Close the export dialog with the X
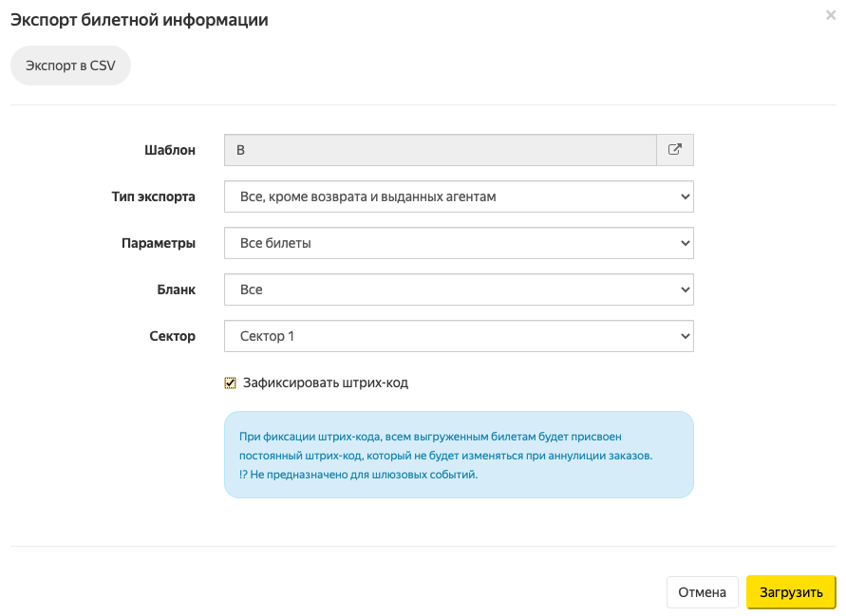The height and width of the screenshot is (616, 846). (831, 15)
